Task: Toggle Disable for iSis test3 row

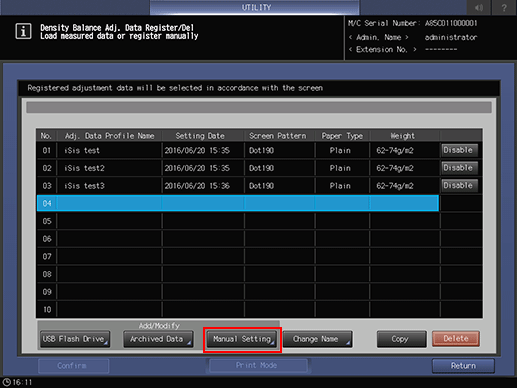Action: pyautogui.click(x=458, y=185)
